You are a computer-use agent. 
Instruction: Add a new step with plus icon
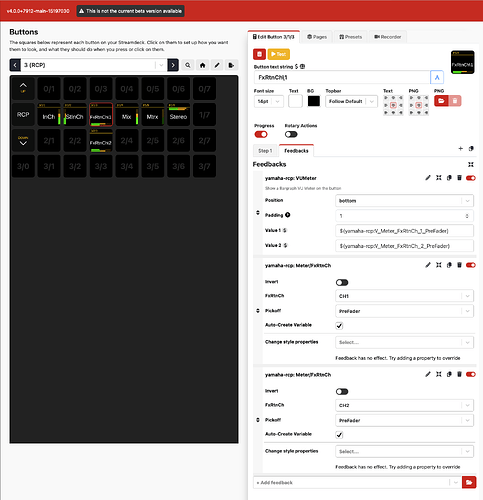pyautogui.click(x=460, y=149)
